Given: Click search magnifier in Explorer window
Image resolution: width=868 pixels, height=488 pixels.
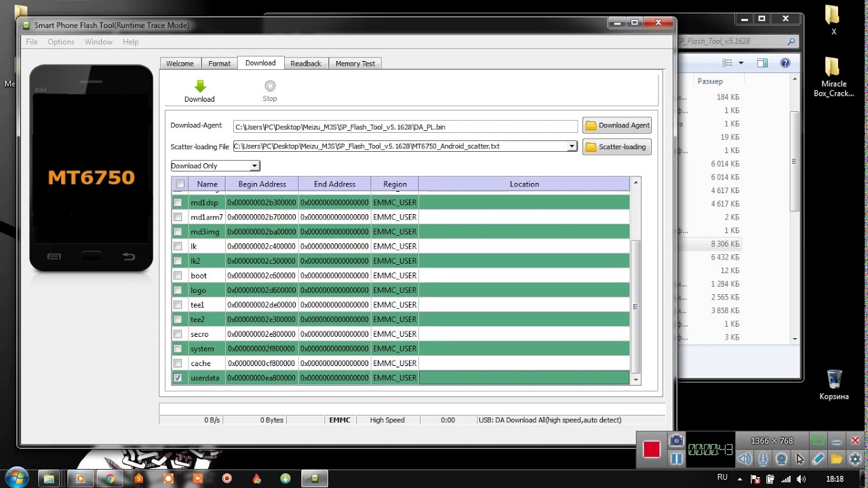Looking at the screenshot, I should pos(791,41).
